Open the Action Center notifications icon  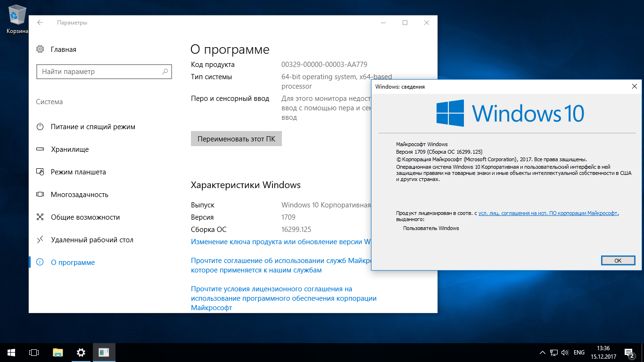(x=629, y=353)
